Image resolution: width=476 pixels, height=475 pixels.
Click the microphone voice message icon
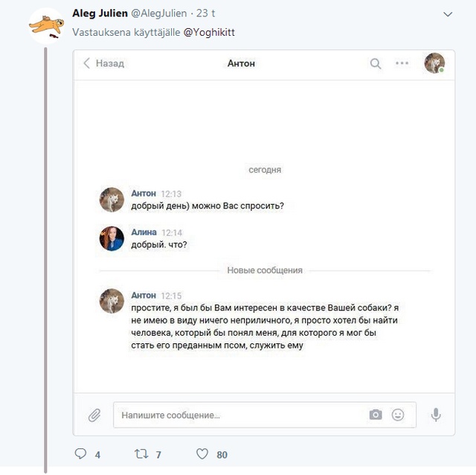(436, 415)
